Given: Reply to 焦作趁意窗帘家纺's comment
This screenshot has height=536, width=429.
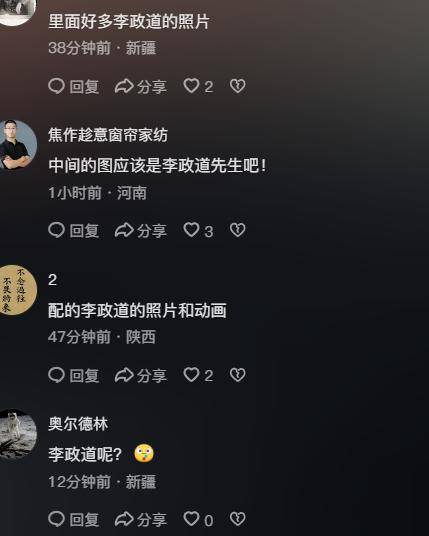Looking at the screenshot, I should [x=74, y=230].
